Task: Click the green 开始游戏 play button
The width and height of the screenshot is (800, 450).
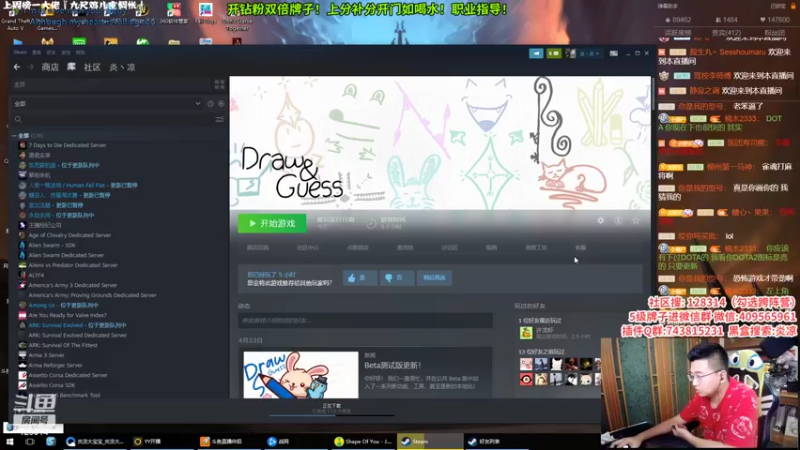Action: (x=272, y=223)
